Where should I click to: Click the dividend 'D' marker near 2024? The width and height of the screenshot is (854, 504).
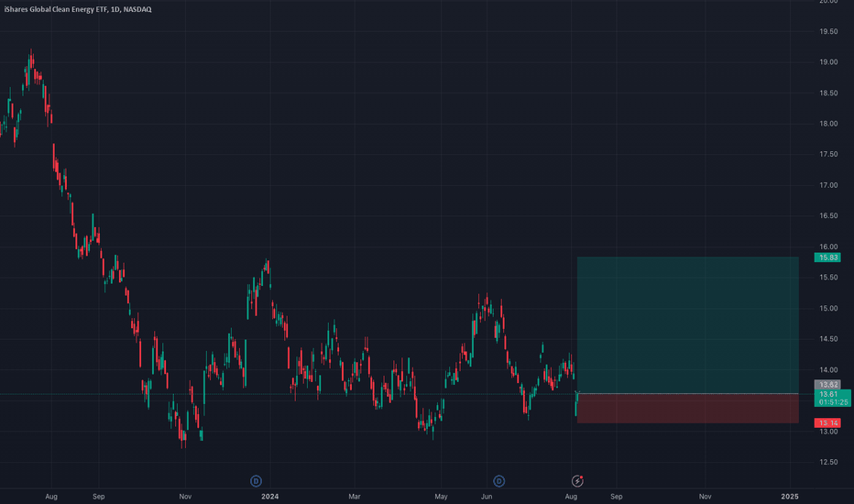coord(256,481)
